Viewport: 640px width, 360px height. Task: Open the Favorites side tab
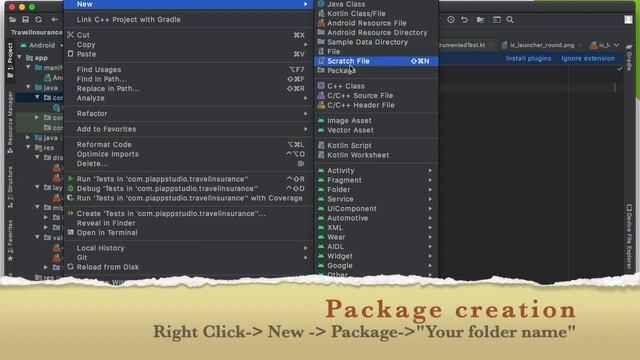tap(10, 241)
